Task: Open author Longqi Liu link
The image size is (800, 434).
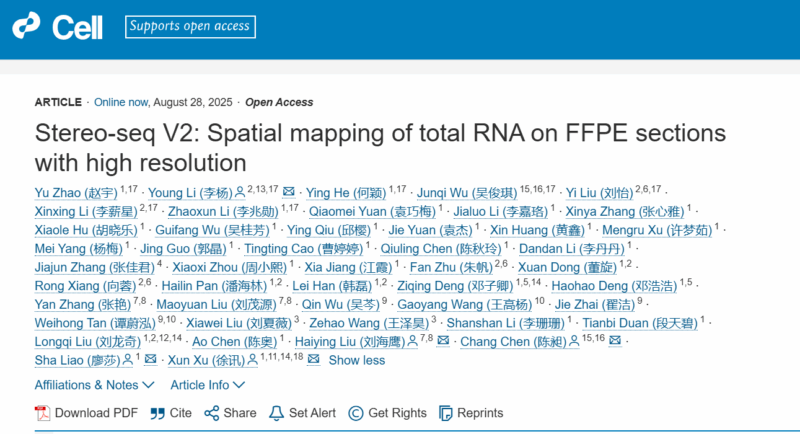Action: 88,342
